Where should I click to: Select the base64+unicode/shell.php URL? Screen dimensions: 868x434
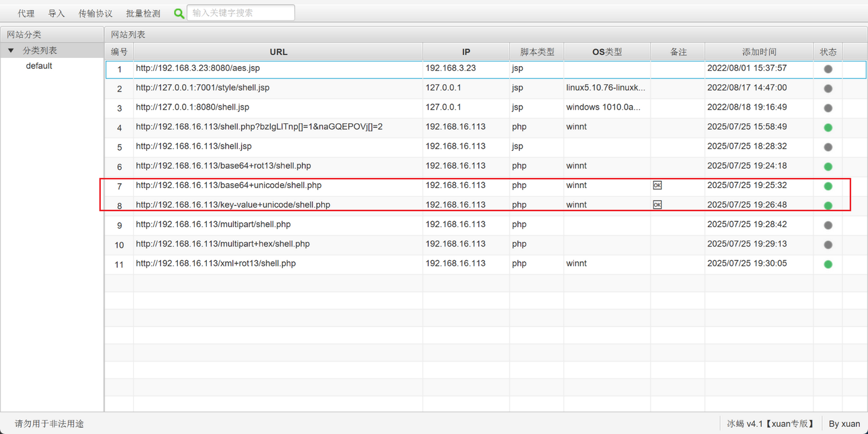click(x=229, y=185)
